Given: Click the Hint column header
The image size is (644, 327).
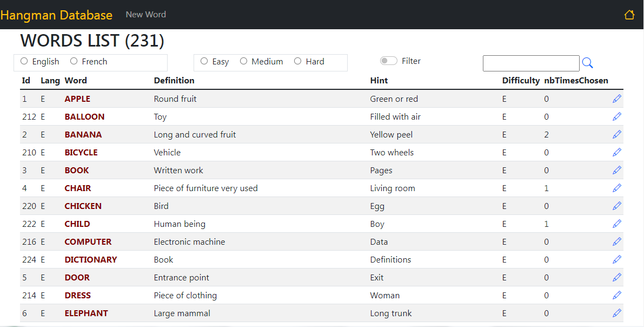Looking at the screenshot, I should coord(379,81).
